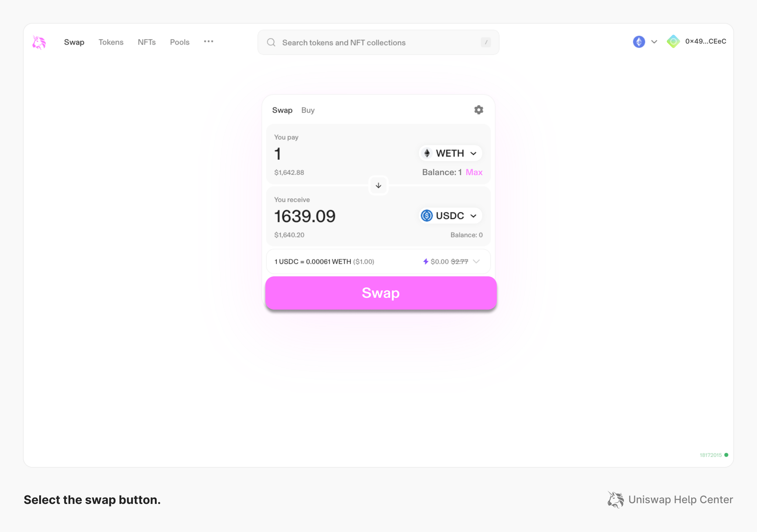Viewport: 757px width, 532px height.
Task: Expand the network selection chevron
Action: 653,42
